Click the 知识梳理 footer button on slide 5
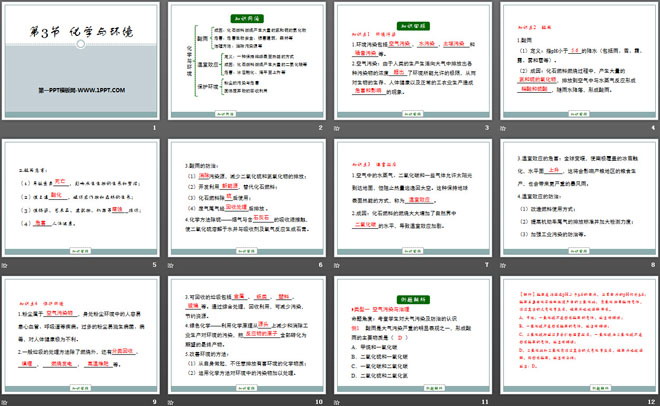This screenshot has width=660, height=406. coord(80,241)
